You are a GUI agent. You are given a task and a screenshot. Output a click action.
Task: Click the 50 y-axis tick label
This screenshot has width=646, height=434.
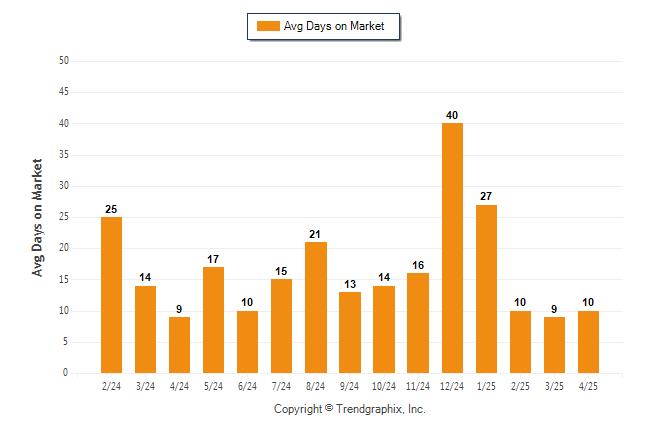[x=64, y=61]
